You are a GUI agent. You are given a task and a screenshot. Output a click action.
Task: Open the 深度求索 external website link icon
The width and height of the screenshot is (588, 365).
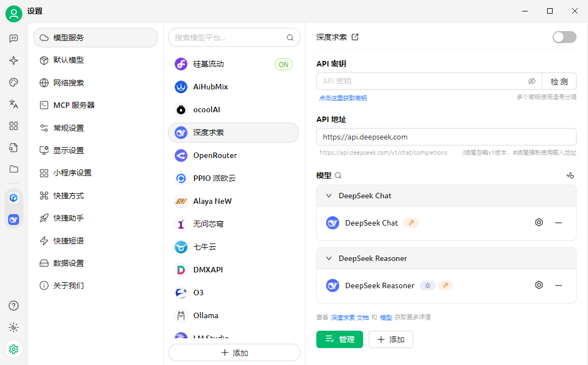pyautogui.click(x=355, y=37)
